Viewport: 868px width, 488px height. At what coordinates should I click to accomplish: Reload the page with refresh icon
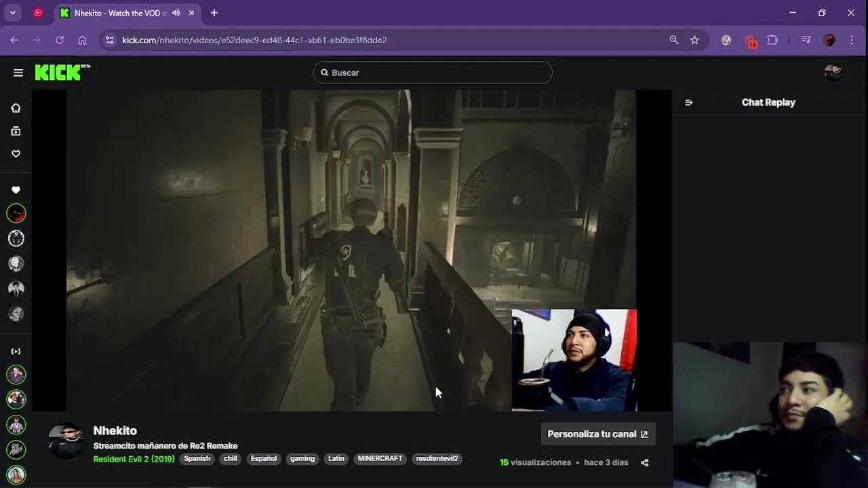pyautogui.click(x=60, y=40)
